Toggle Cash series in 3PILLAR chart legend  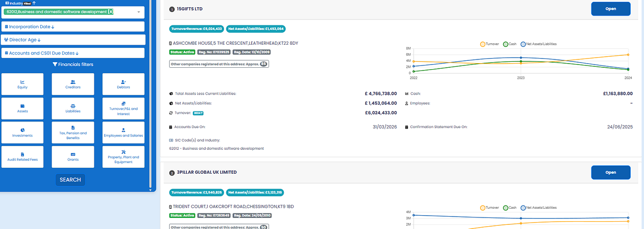click(x=511, y=208)
